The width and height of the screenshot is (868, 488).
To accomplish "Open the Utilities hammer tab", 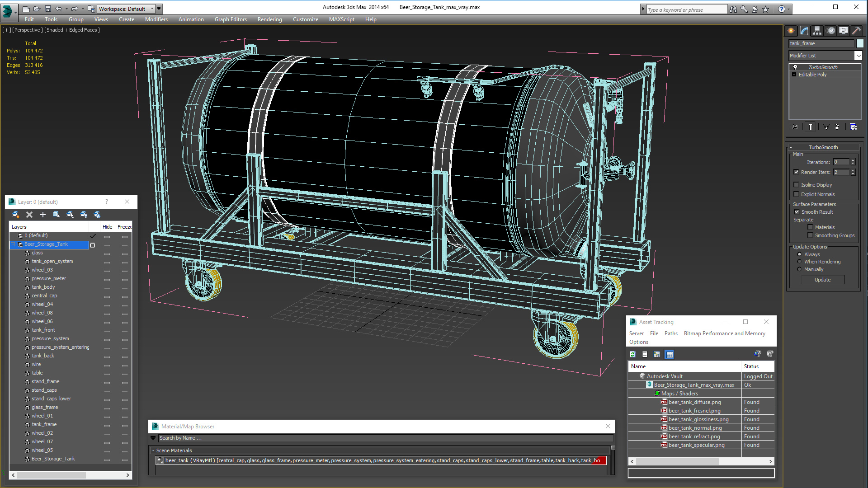I will click(856, 31).
